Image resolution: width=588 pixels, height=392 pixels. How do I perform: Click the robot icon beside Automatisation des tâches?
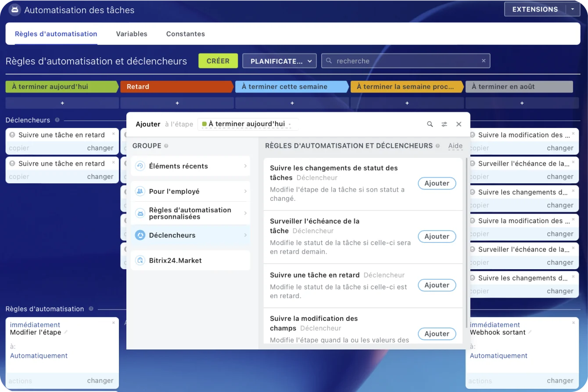click(x=14, y=10)
